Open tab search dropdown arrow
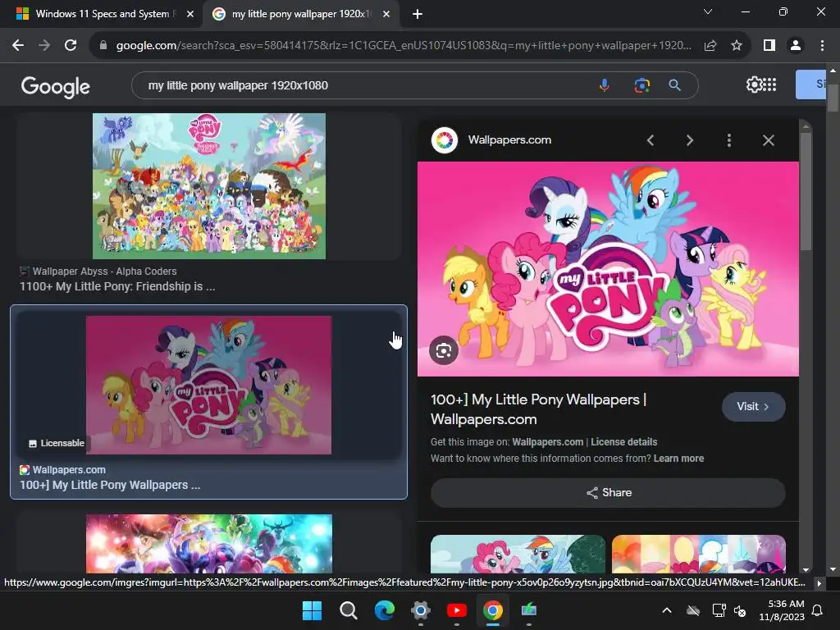840x630 pixels. [708, 11]
